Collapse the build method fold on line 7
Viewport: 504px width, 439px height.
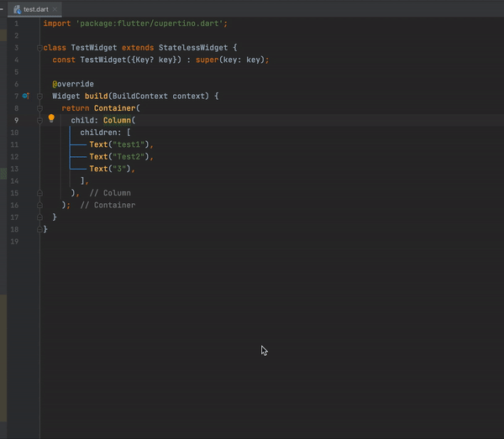[x=39, y=96]
